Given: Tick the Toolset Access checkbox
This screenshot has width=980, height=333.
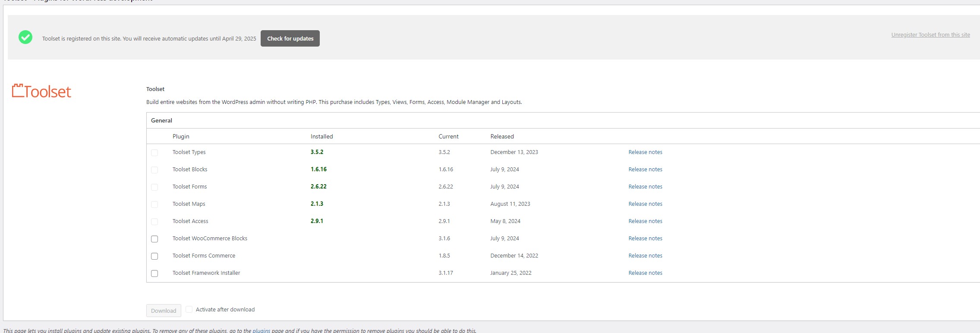Looking at the screenshot, I should coord(154,222).
